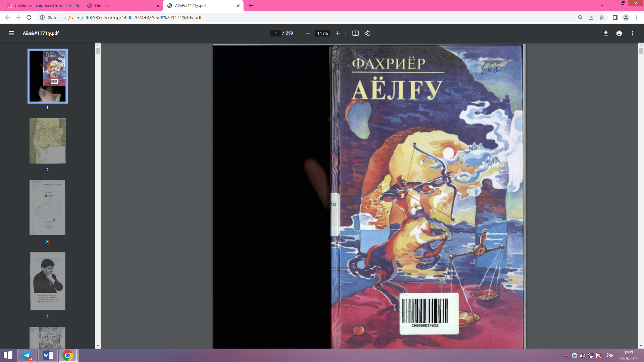Expand the tab search dropdown

click(x=602, y=6)
